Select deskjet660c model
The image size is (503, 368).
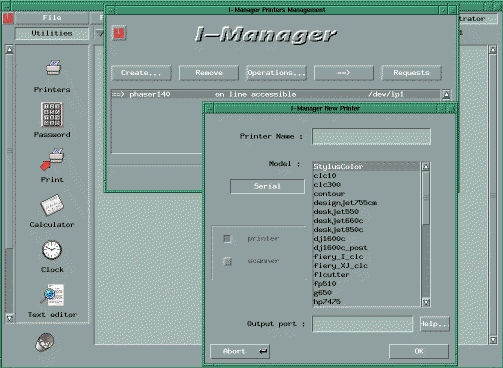coord(366,220)
